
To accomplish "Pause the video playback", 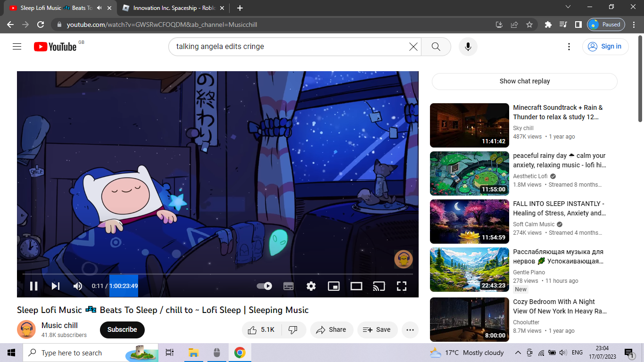I will 33,286.
